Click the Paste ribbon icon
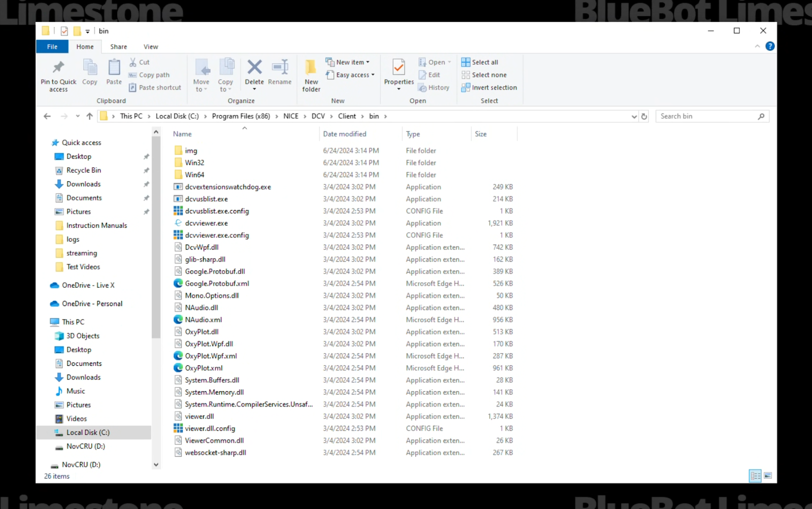812x509 pixels. 114,67
